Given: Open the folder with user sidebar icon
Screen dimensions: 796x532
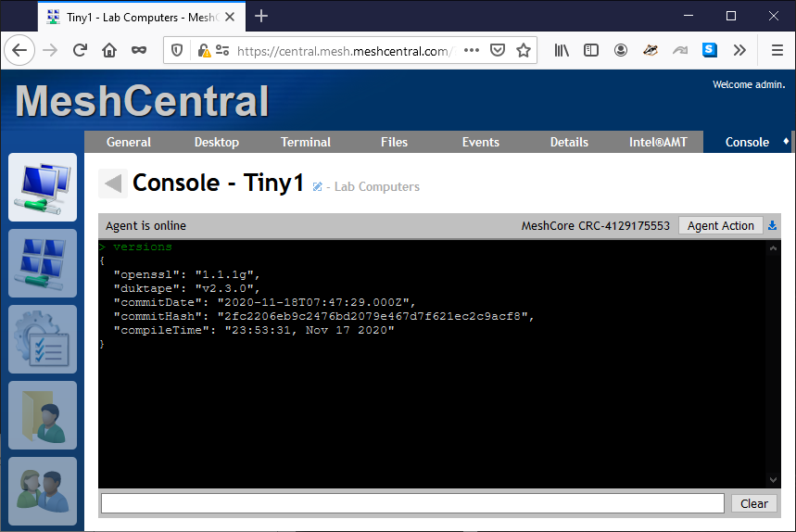Looking at the screenshot, I should (43, 415).
